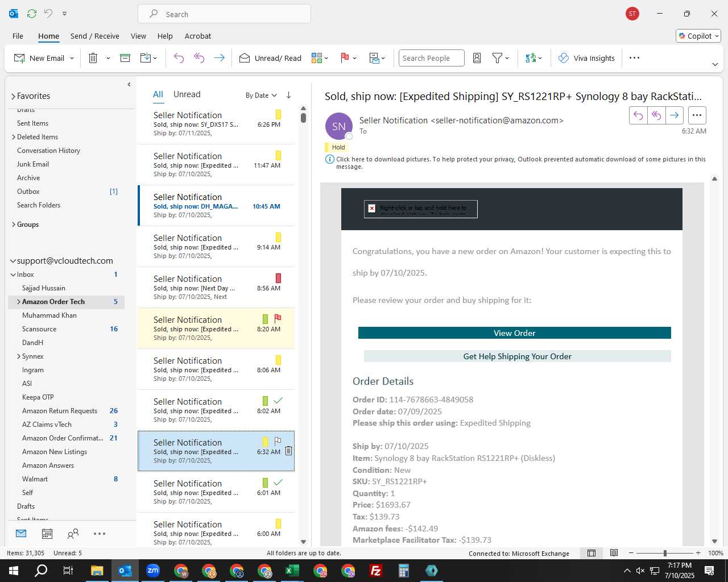
Task: Click the Viva Insights button
Action: [586, 58]
